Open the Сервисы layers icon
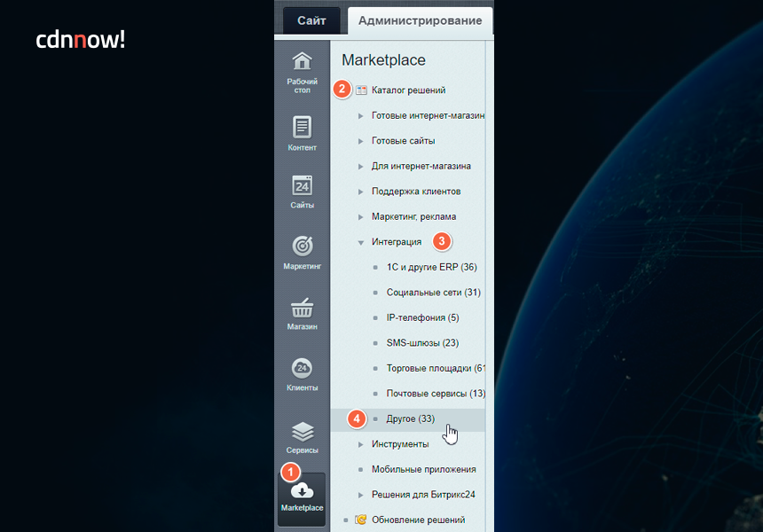 (x=303, y=431)
